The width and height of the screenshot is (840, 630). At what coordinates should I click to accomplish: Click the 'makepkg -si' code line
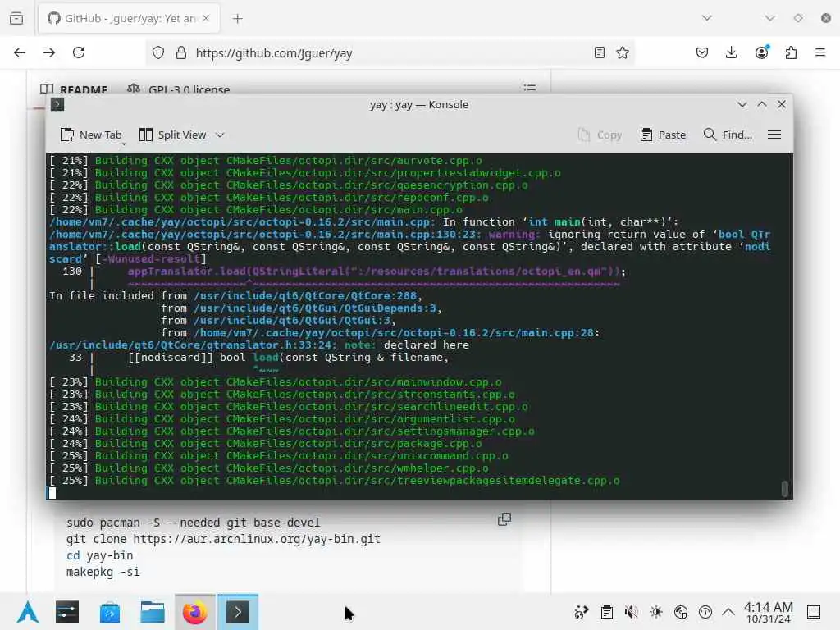[103, 572]
